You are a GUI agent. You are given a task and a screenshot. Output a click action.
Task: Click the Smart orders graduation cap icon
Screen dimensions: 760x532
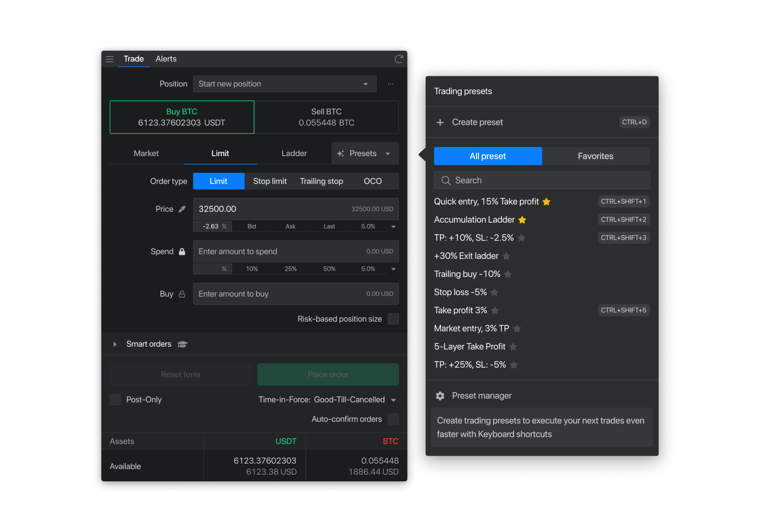182,344
